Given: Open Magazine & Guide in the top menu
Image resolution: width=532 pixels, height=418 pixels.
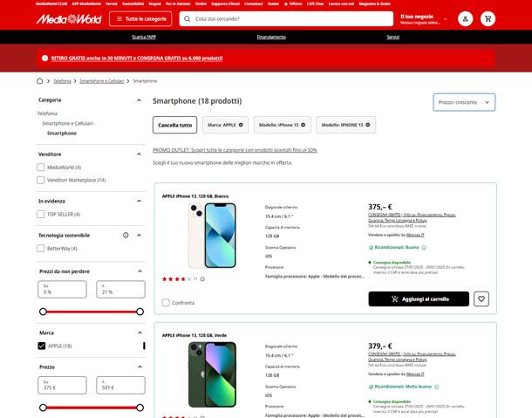Looking at the screenshot, I should (374, 3).
